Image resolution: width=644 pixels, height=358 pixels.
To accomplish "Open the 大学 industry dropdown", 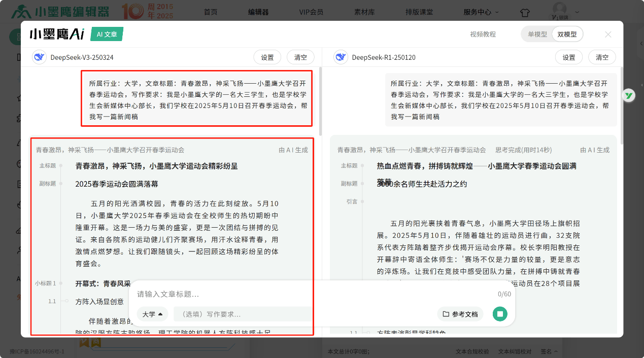I will [152, 314].
